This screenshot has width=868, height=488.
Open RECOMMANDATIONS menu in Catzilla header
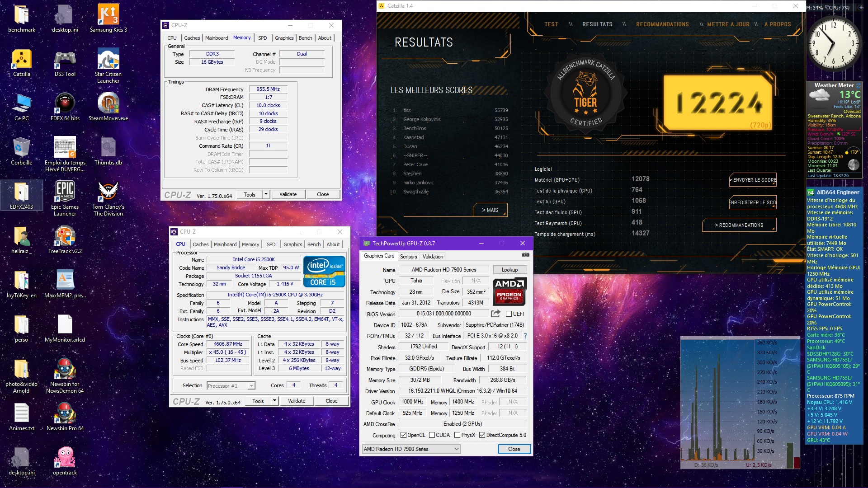click(x=662, y=24)
